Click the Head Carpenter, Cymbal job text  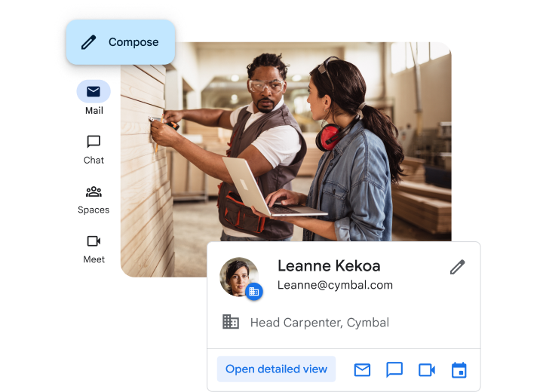pyautogui.click(x=320, y=323)
